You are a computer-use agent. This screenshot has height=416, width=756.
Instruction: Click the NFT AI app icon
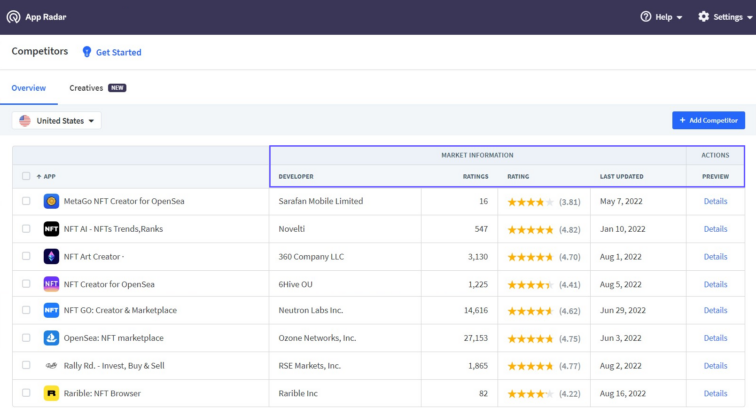[51, 228]
